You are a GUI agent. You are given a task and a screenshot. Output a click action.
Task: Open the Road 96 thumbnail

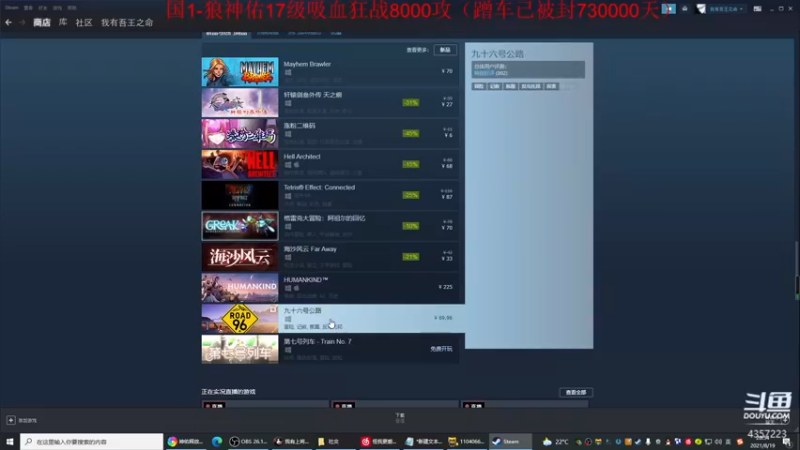click(240, 318)
